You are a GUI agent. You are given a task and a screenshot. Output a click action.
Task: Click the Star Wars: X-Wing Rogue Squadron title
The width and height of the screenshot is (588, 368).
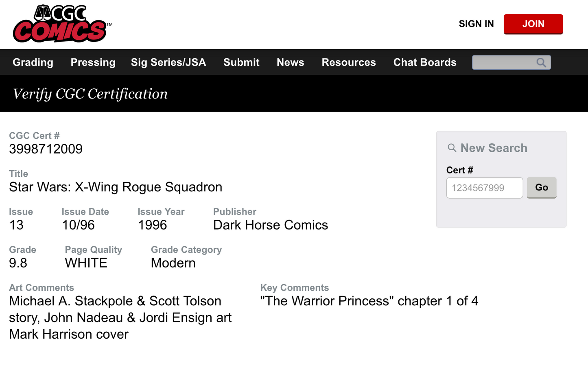click(116, 187)
